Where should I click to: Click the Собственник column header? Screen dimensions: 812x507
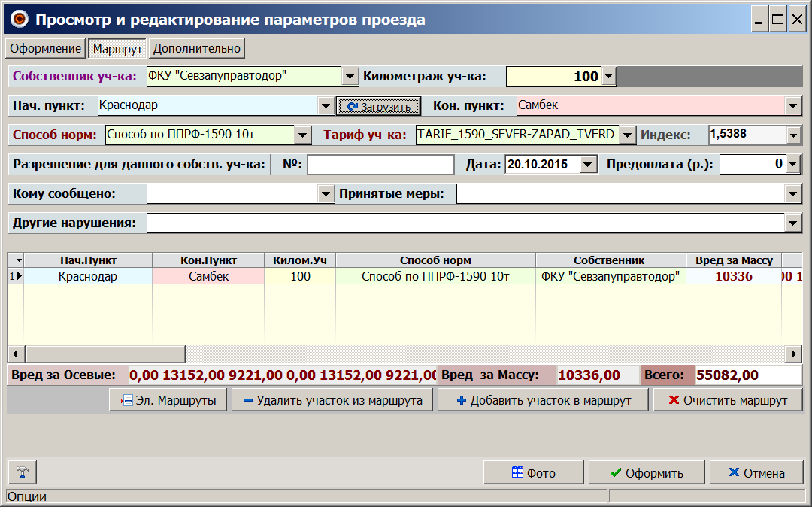click(609, 260)
